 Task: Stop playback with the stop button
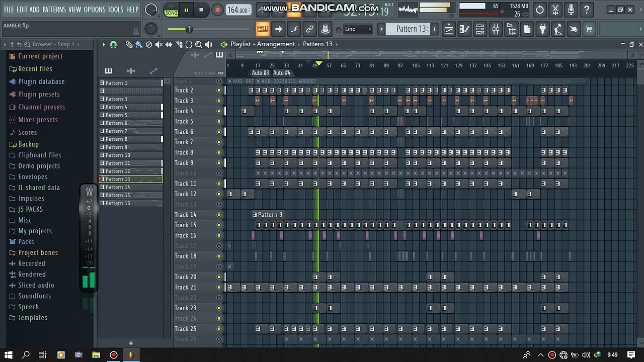click(x=201, y=10)
